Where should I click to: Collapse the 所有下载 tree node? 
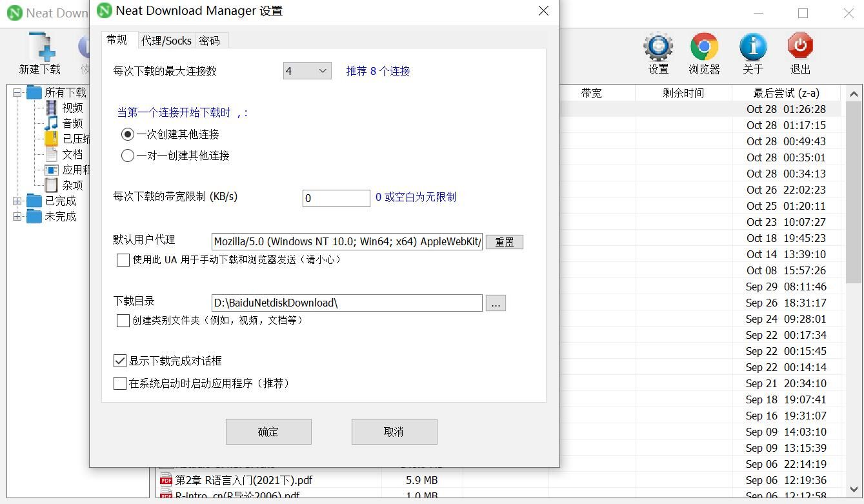(x=17, y=93)
